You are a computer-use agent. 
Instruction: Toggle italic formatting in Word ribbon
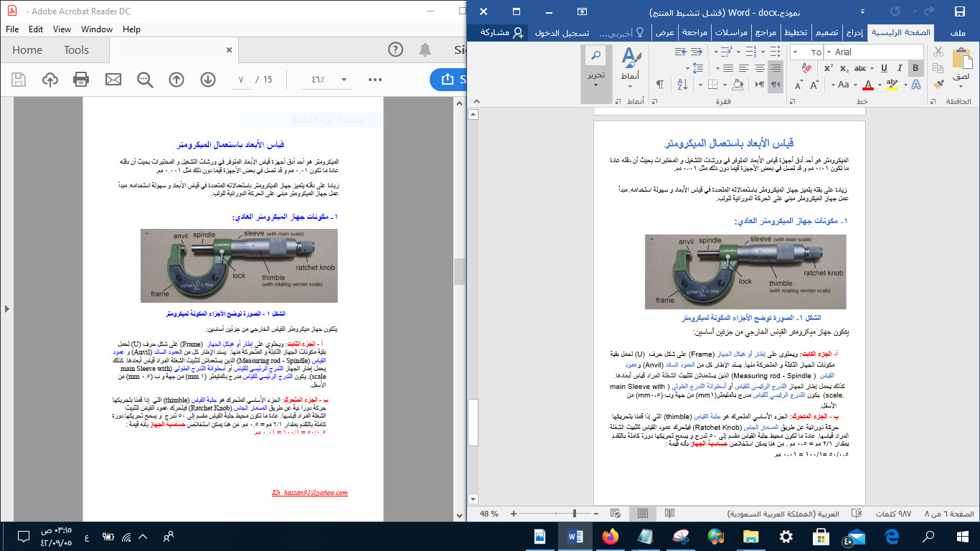click(900, 68)
